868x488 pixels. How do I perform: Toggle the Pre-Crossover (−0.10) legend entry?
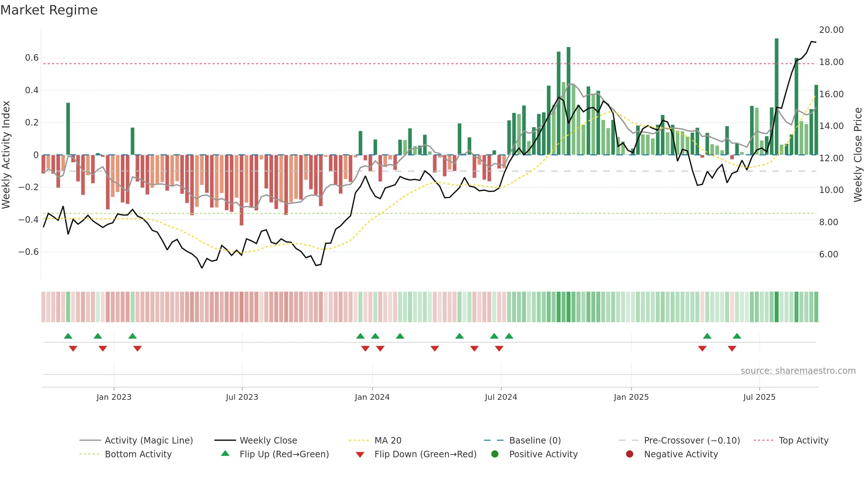coord(679,440)
